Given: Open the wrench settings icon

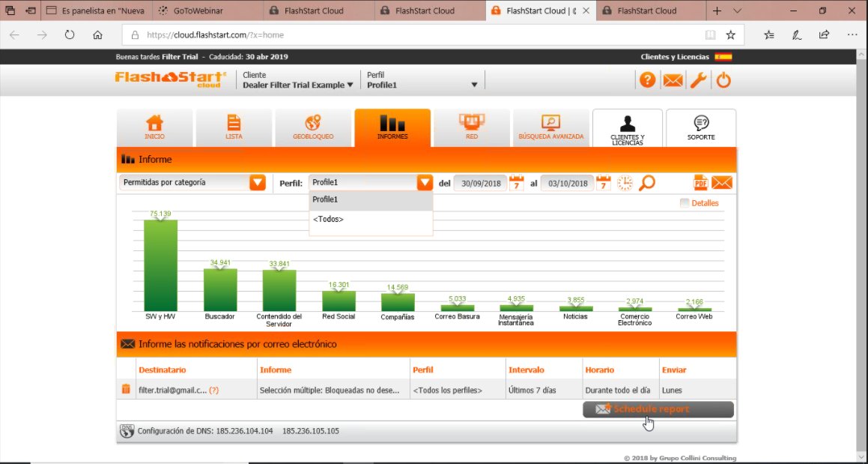Looking at the screenshot, I should (x=698, y=80).
